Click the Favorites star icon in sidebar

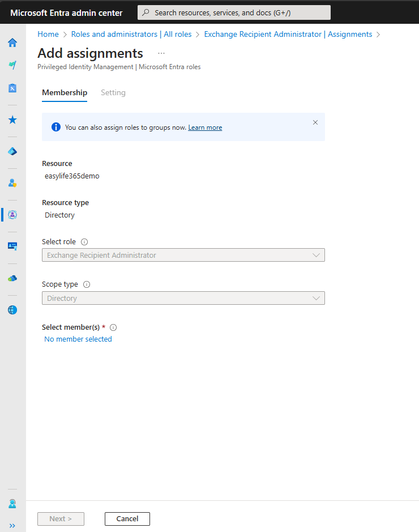[x=12, y=120]
